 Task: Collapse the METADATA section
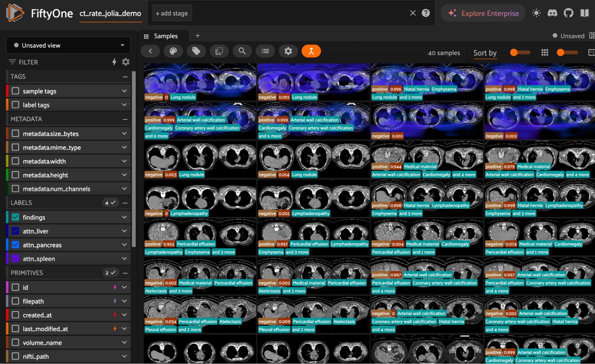pyautogui.click(x=125, y=119)
